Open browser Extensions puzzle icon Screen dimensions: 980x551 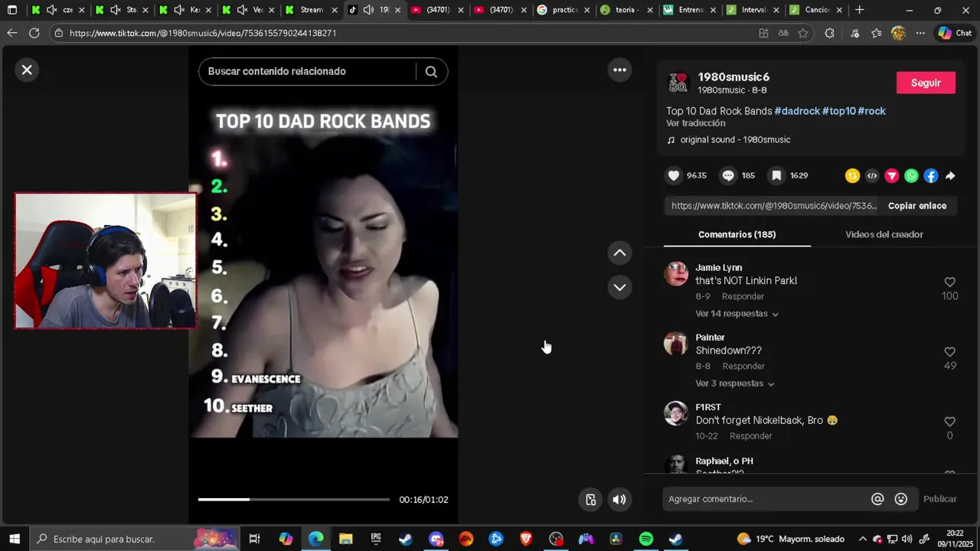[829, 33]
